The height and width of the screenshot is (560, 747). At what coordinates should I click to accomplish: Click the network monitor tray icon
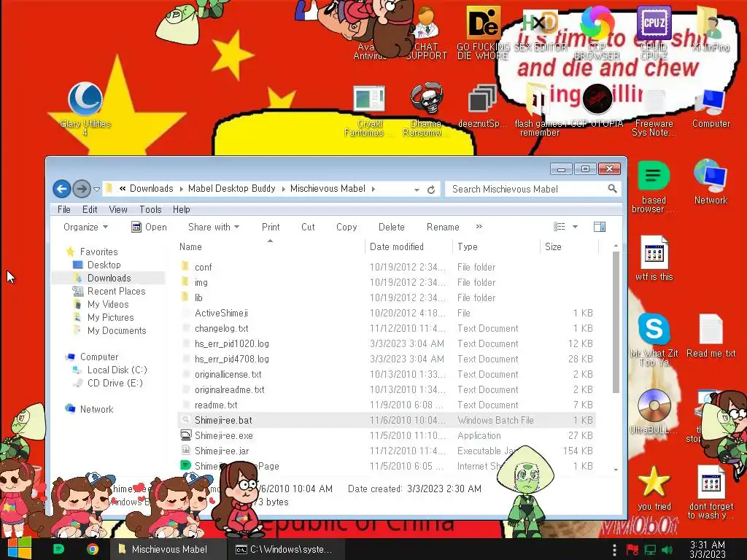click(x=650, y=550)
